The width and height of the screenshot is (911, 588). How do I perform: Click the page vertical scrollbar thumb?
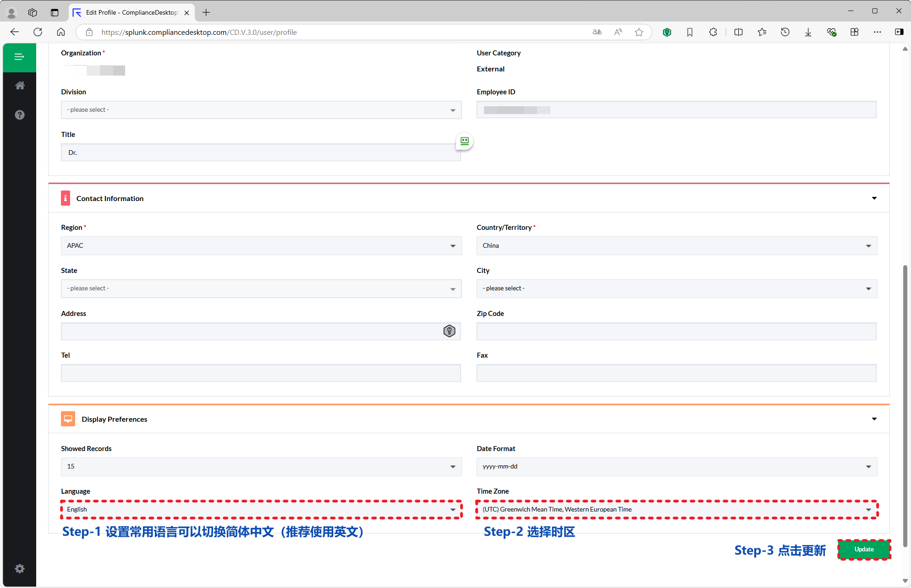pos(905,405)
